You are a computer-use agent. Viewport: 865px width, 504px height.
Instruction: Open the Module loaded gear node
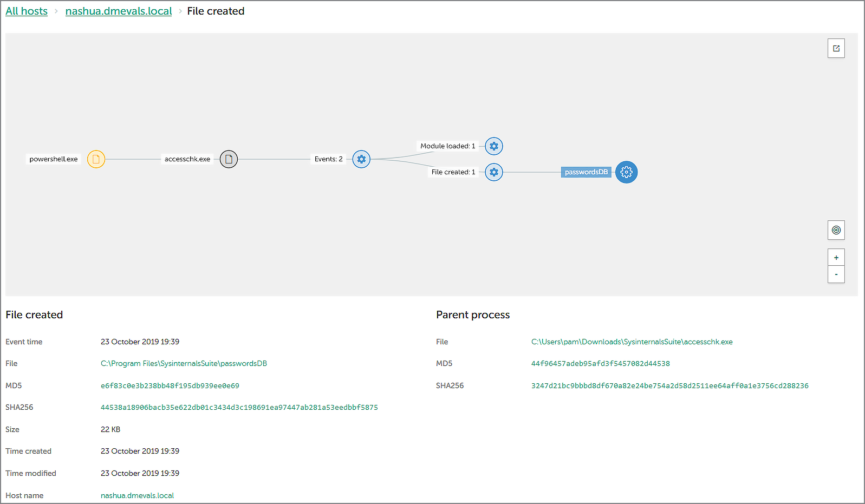tap(494, 146)
